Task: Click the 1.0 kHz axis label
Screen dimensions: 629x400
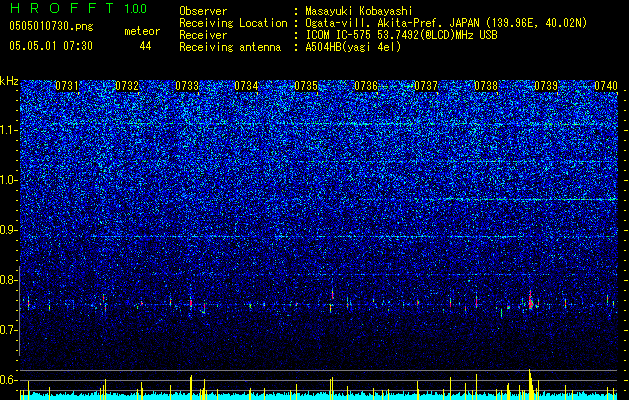Action: 9,180
